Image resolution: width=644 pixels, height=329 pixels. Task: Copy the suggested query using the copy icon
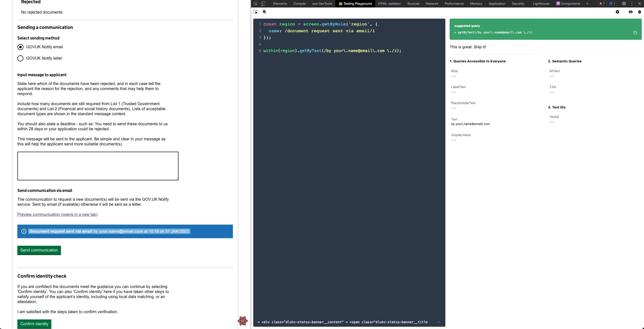(635, 33)
